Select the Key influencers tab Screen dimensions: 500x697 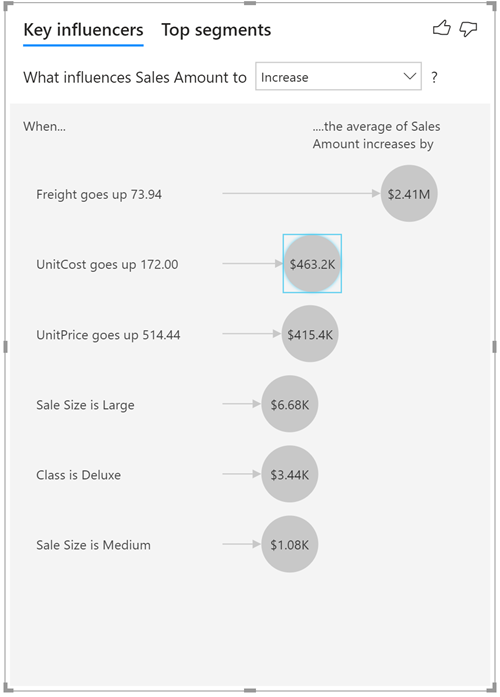83,30
